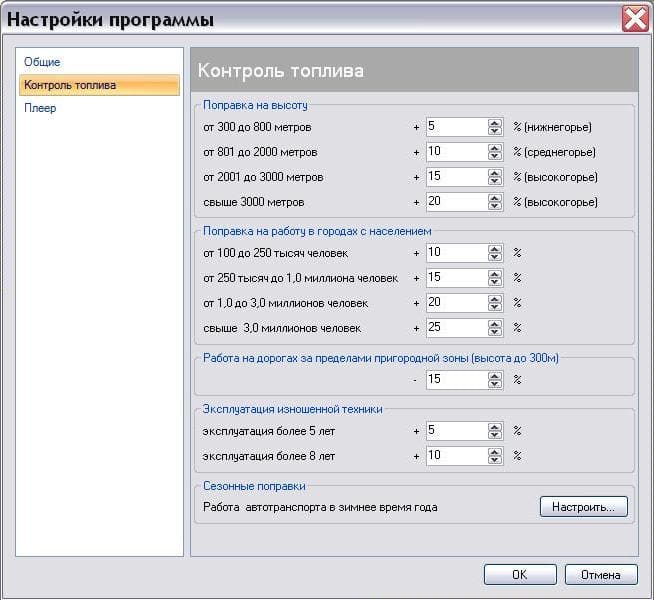
Task: Decrease percent for "свыше 3,0 миллионов человек"
Action: [494, 332]
